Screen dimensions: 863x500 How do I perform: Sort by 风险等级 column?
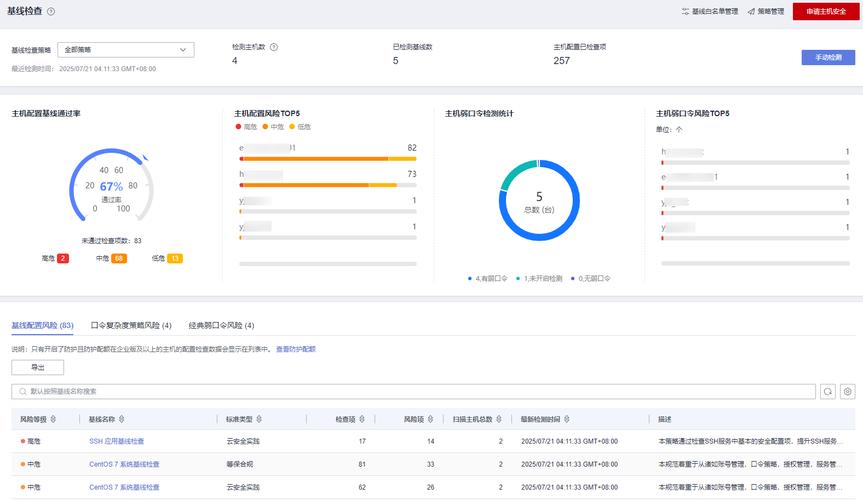pos(53,419)
